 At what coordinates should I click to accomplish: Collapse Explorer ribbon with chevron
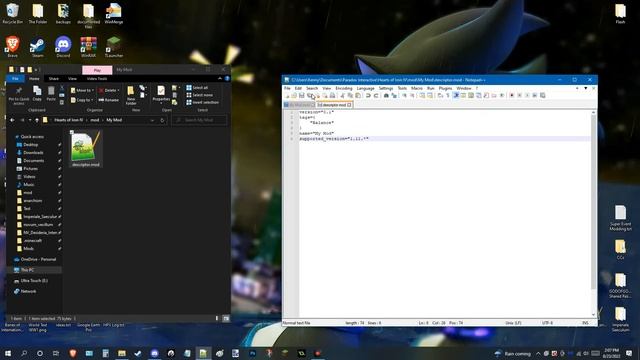click(220, 78)
